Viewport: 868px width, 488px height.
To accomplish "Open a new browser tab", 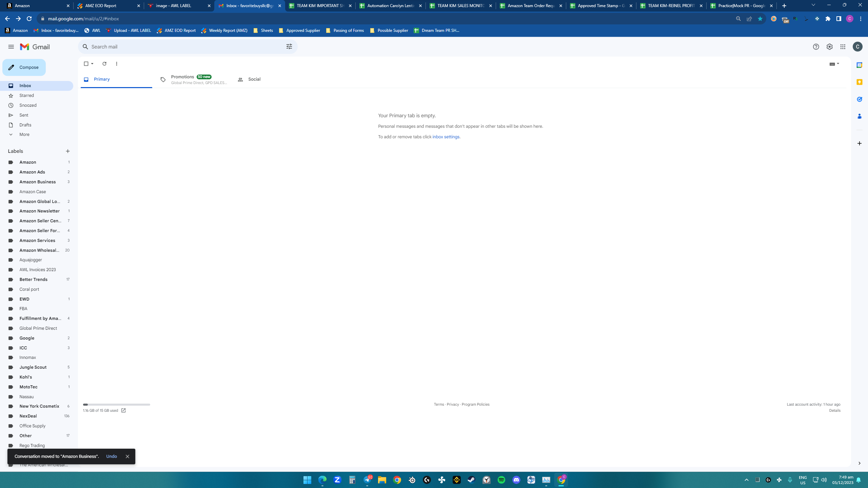I will [x=784, y=6].
